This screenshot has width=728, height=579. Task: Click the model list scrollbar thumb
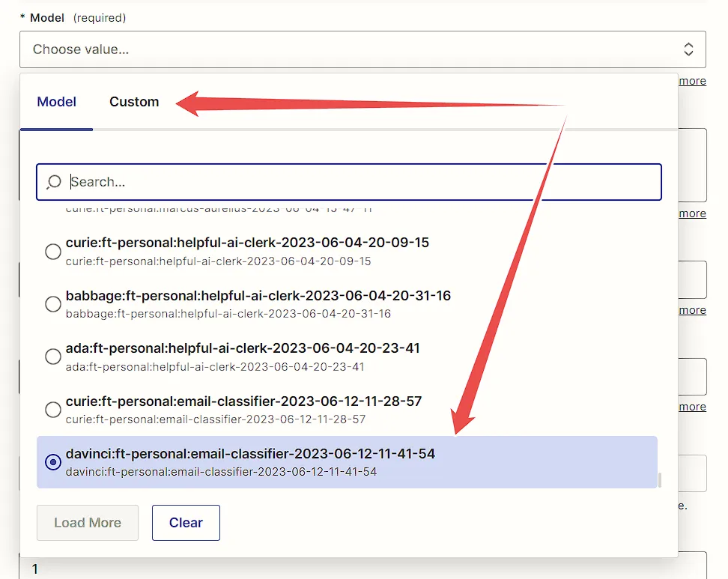pyautogui.click(x=660, y=479)
